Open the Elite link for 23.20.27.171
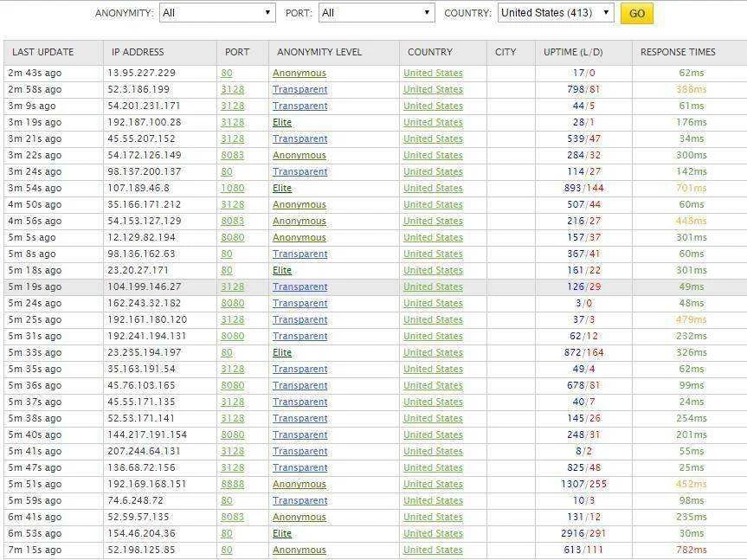The image size is (747, 560). pos(282,270)
